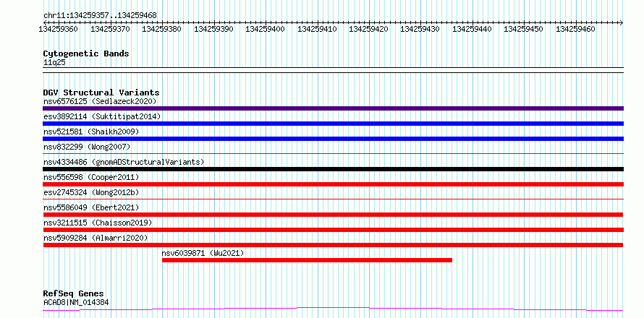Click ruler position 134259380
The height and width of the screenshot is (318, 644).
pyautogui.click(x=162, y=29)
